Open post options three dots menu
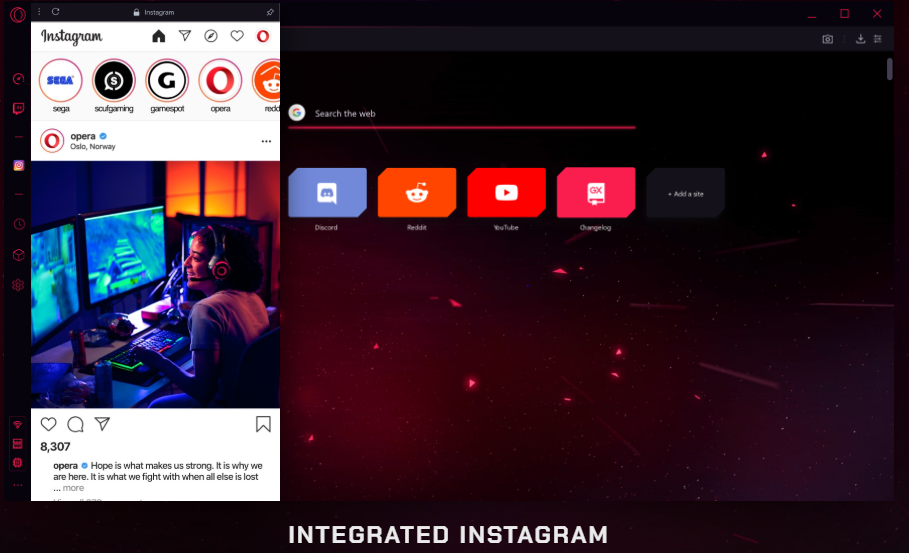This screenshot has height=553, width=909. (266, 141)
